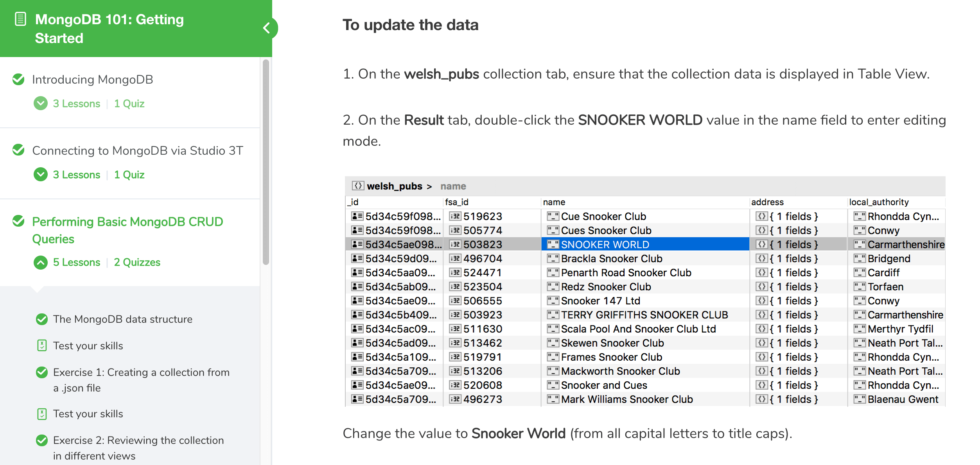Click the ObjectId icon in the 513462 row
This screenshot has width=980, height=465.
click(357, 343)
